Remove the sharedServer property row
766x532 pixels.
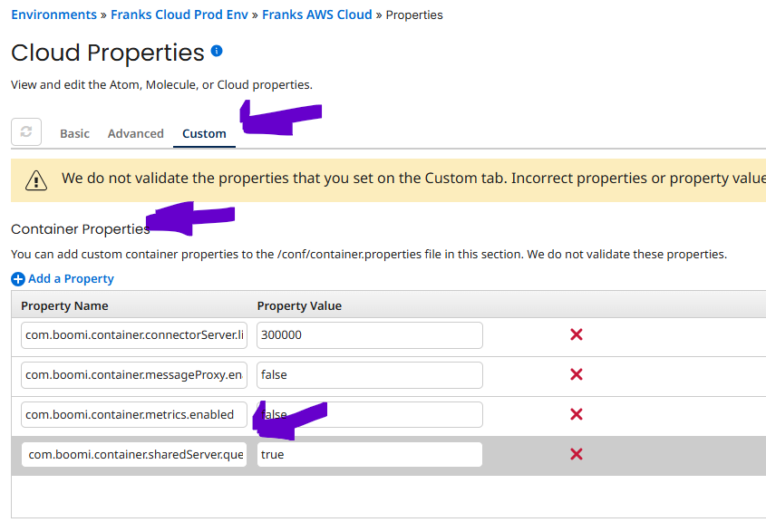click(576, 455)
